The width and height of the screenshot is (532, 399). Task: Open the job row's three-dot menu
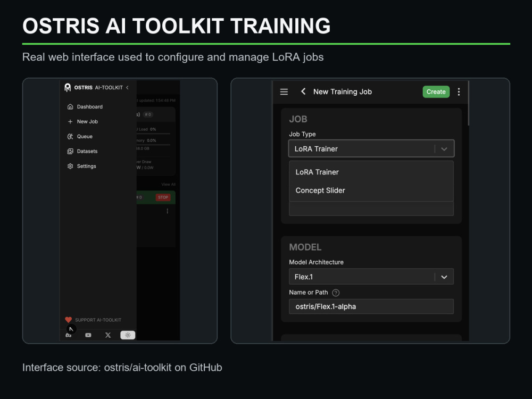point(167,211)
